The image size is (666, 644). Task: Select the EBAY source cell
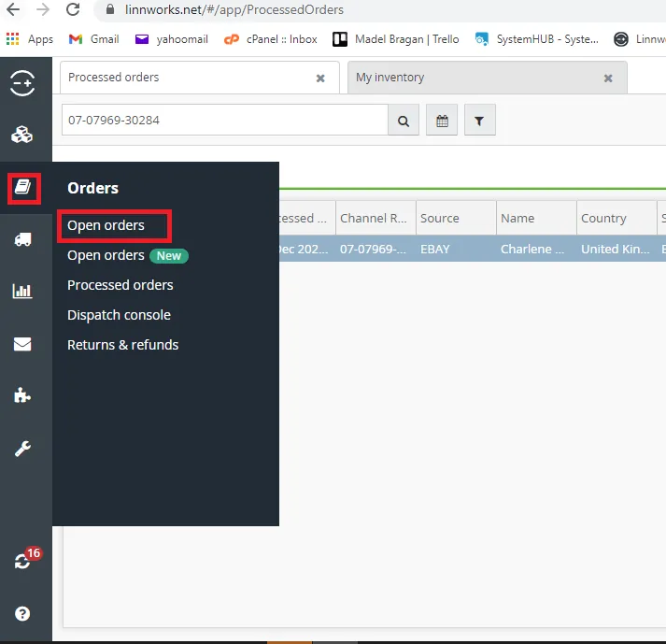pyautogui.click(x=456, y=250)
